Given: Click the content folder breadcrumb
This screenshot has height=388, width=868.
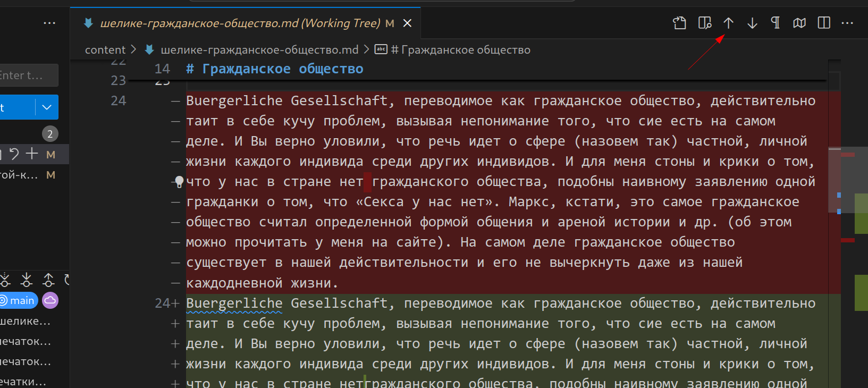Looking at the screenshot, I should pos(105,49).
